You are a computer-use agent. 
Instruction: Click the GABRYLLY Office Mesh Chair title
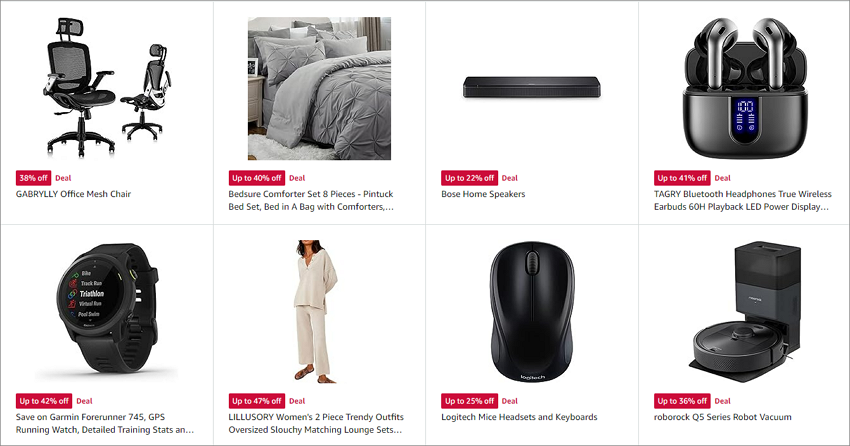click(73, 194)
